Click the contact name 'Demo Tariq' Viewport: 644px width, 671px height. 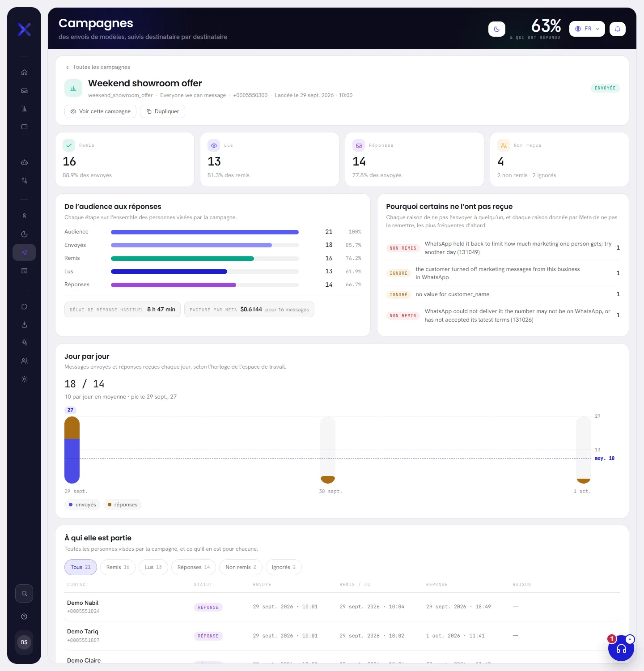[x=83, y=632]
